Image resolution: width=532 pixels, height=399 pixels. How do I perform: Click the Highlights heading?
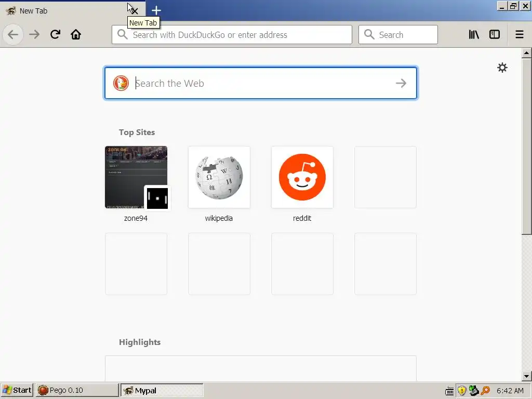140,342
